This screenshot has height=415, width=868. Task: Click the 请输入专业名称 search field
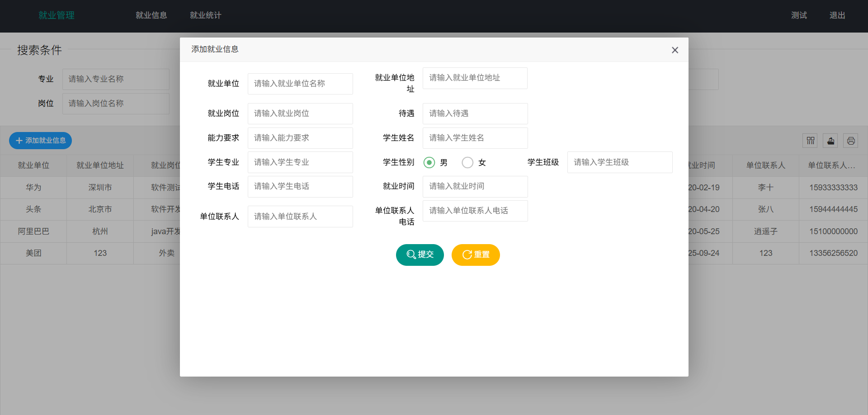[116, 79]
